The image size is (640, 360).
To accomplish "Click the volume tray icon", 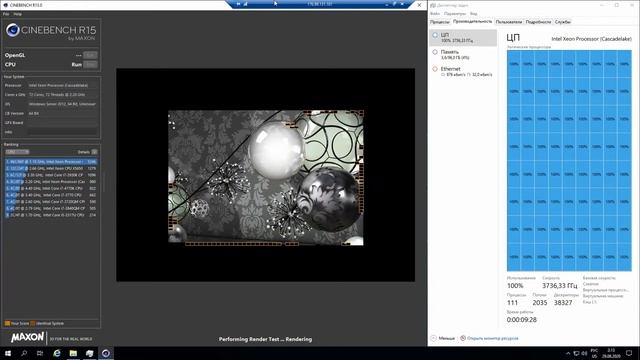I will pos(584,353).
